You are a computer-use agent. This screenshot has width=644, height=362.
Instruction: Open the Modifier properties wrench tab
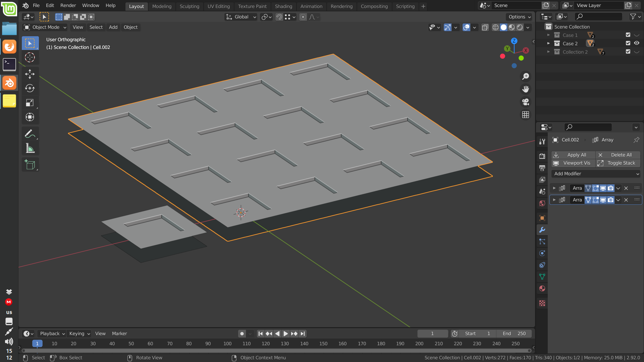[542, 230]
